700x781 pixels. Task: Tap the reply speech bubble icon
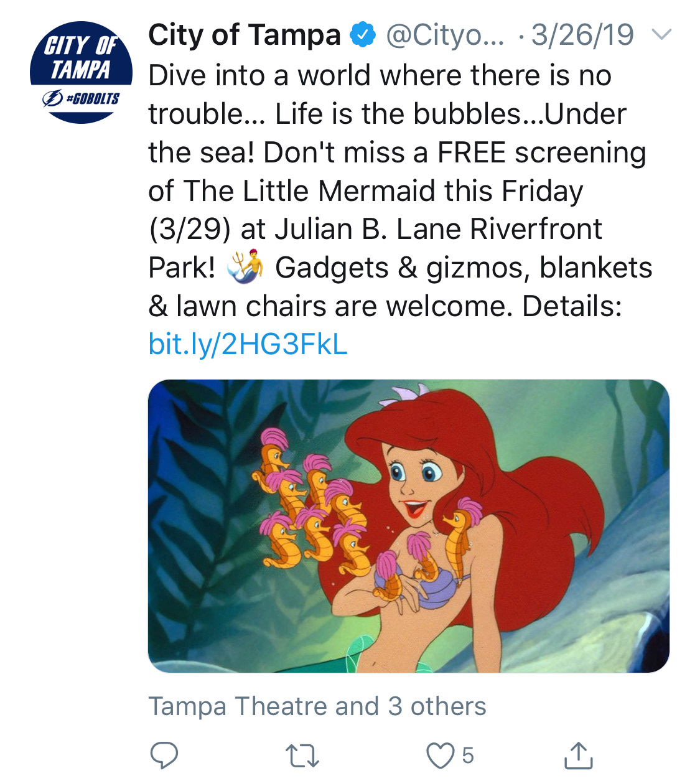[164, 755]
